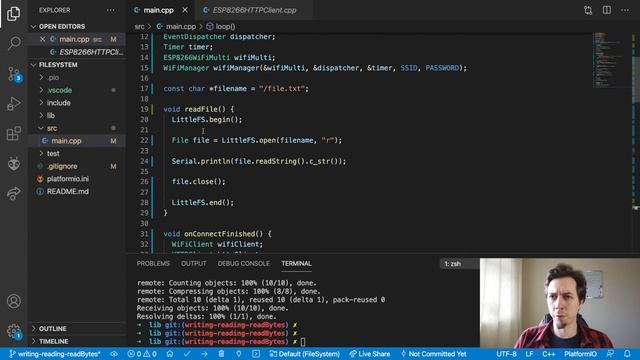Expand the Timeline section

pyautogui.click(x=77, y=341)
